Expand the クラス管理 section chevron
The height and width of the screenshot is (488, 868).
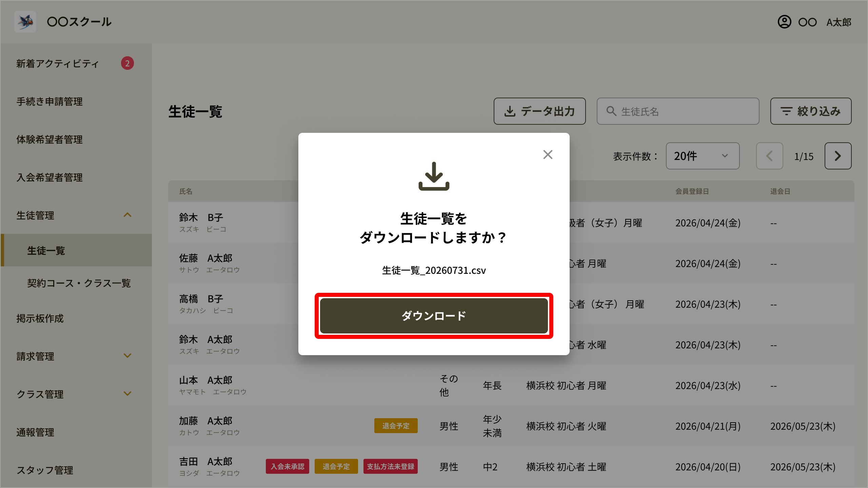[x=127, y=394]
